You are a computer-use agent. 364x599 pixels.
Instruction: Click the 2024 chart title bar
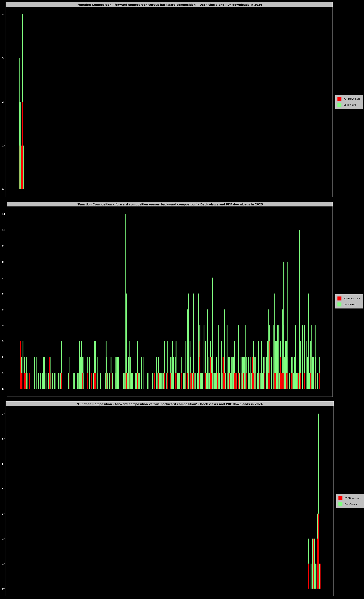pyautogui.click(x=170, y=404)
